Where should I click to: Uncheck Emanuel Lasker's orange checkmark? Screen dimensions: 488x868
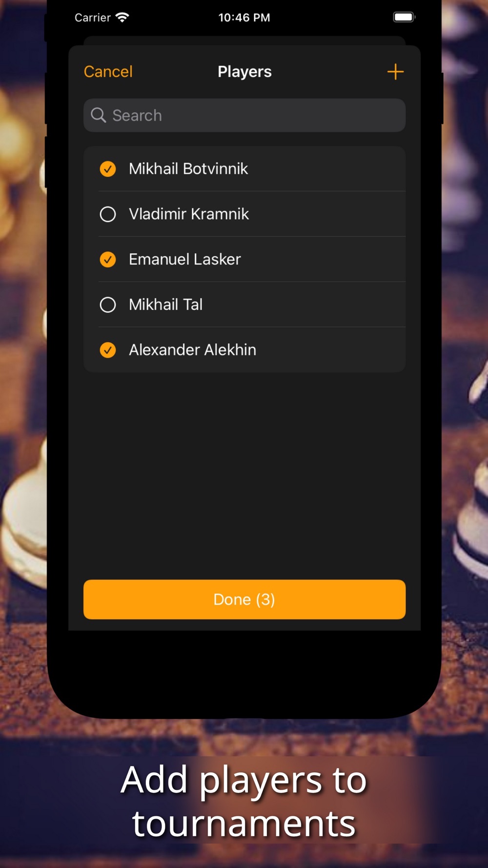108,259
